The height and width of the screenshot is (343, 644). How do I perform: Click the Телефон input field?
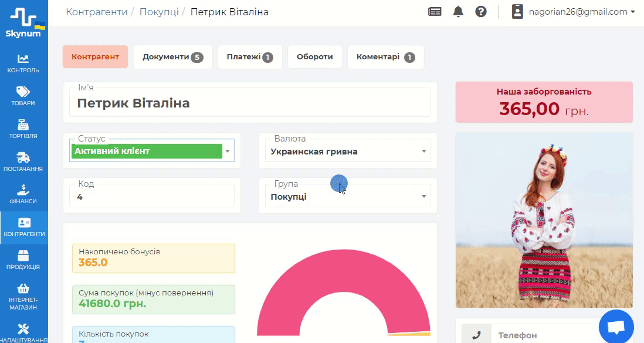546,335
